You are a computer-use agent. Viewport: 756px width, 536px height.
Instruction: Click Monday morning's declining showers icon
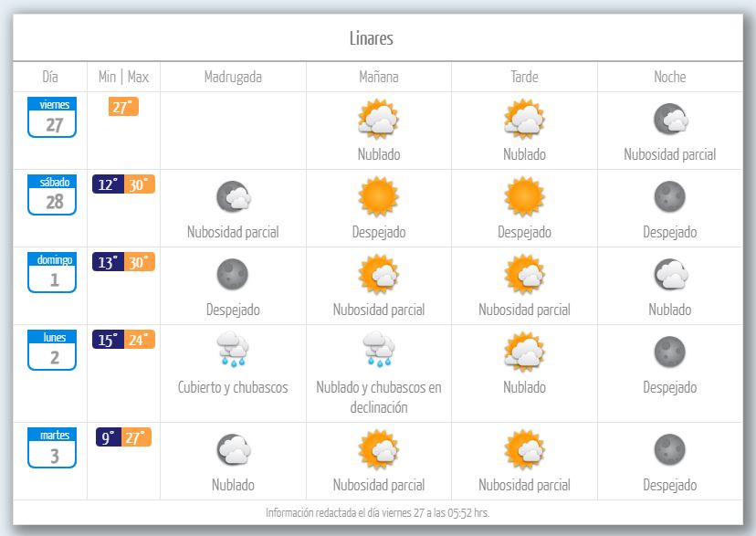click(378, 351)
